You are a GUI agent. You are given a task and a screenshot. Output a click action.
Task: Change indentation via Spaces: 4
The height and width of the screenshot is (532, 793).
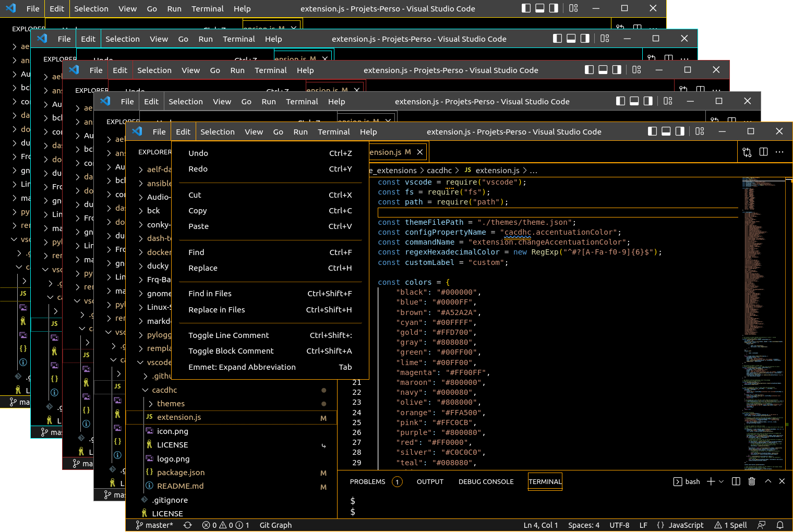pos(584,525)
